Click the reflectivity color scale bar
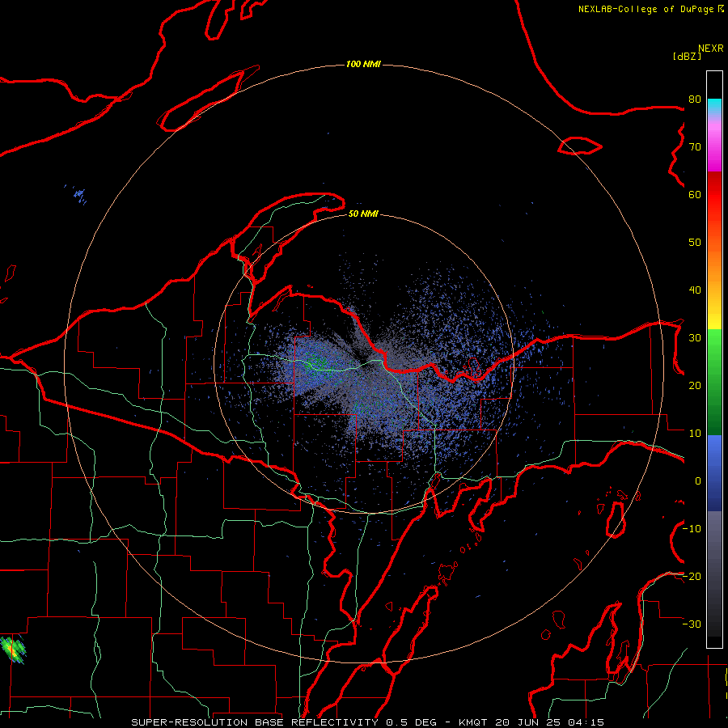 click(714, 359)
